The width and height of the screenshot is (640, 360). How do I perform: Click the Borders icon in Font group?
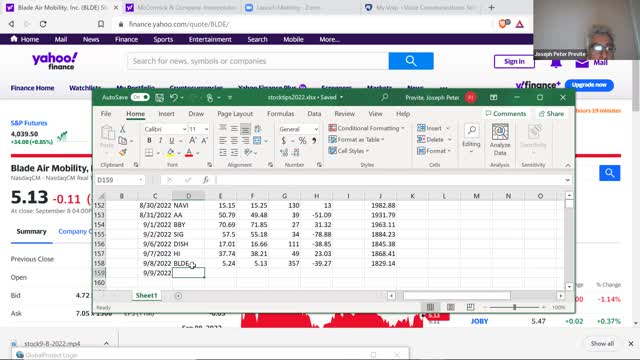[x=149, y=153]
